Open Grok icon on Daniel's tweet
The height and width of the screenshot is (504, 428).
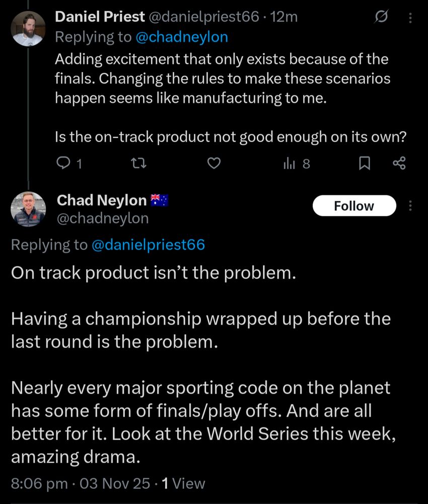tap(381, 18)
